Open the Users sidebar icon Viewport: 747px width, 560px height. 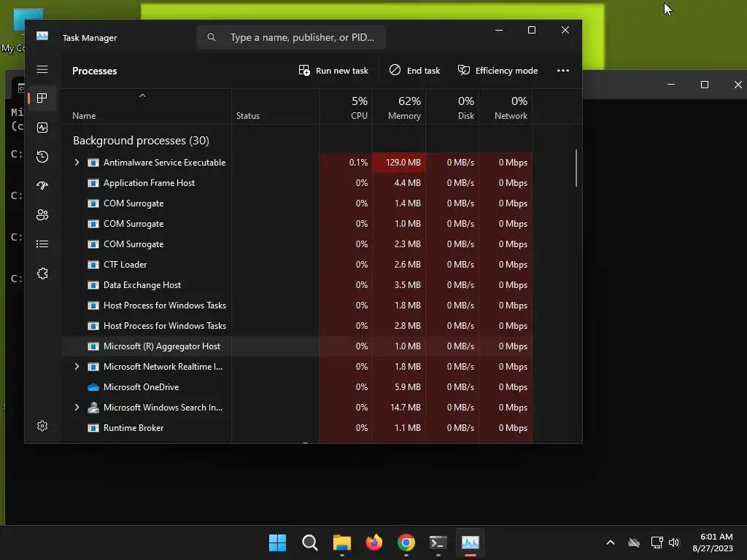42,215
